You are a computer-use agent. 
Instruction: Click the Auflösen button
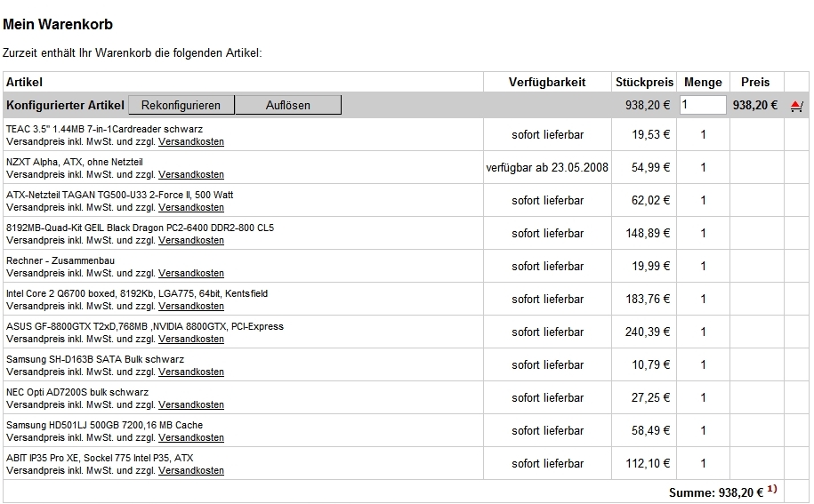tap(288, 105)
